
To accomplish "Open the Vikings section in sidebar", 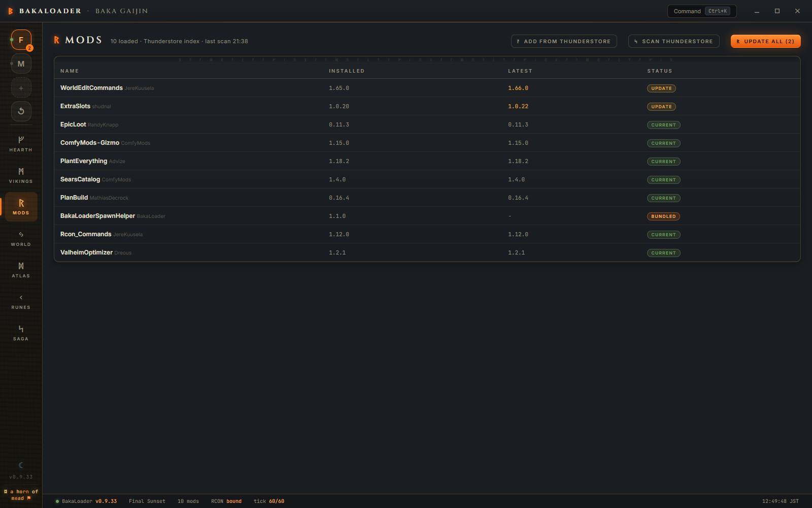I will pyautogui.click(x=21, y=175).
